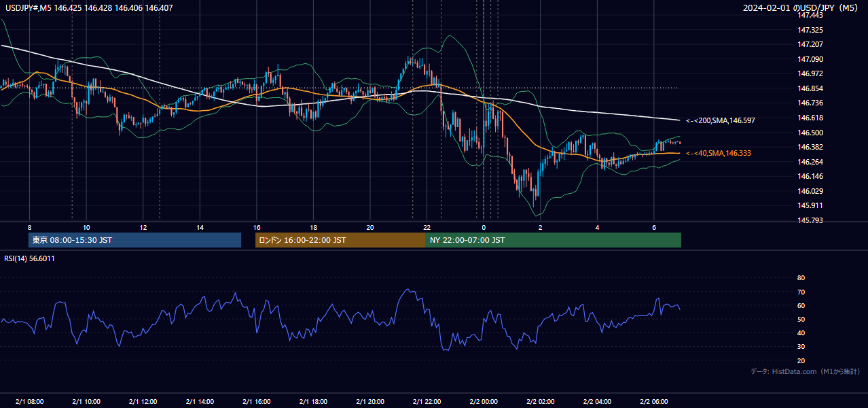
Task: Select the Tokyo 08:00-15:30 JST session bar
Action: tap(134, 240)
